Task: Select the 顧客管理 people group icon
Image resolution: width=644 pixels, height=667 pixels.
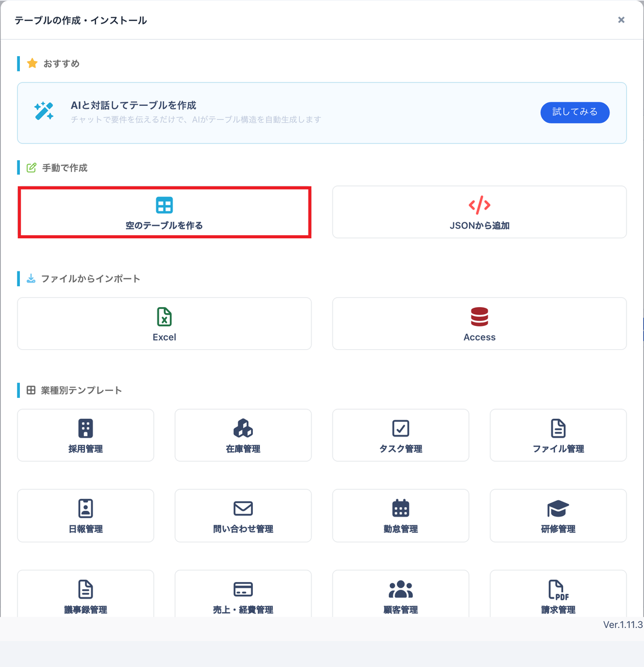Action: 400,589
